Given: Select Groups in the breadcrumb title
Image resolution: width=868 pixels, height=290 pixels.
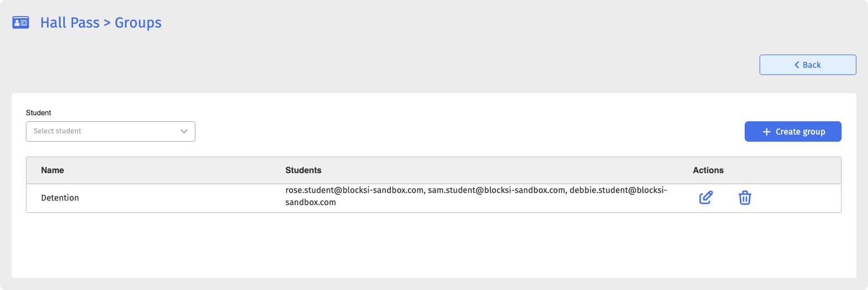Looking at the screenshot, I should coord(138,23).
